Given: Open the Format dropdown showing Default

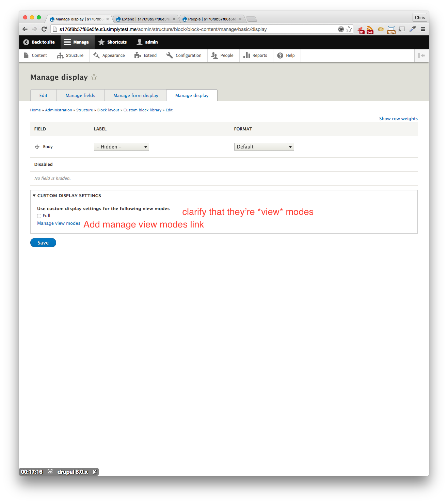Looking at the screenshot, I should pos(264,146).
